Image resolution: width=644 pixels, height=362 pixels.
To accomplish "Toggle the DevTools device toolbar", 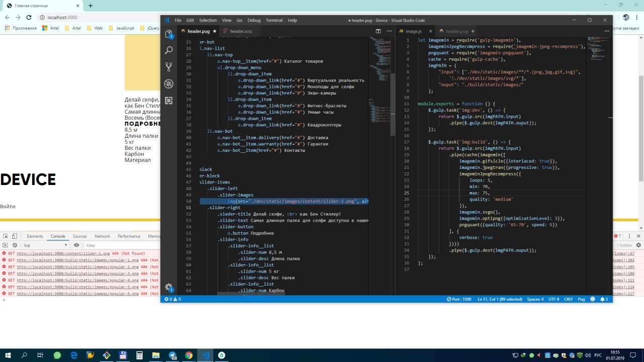I will (15, 236).
